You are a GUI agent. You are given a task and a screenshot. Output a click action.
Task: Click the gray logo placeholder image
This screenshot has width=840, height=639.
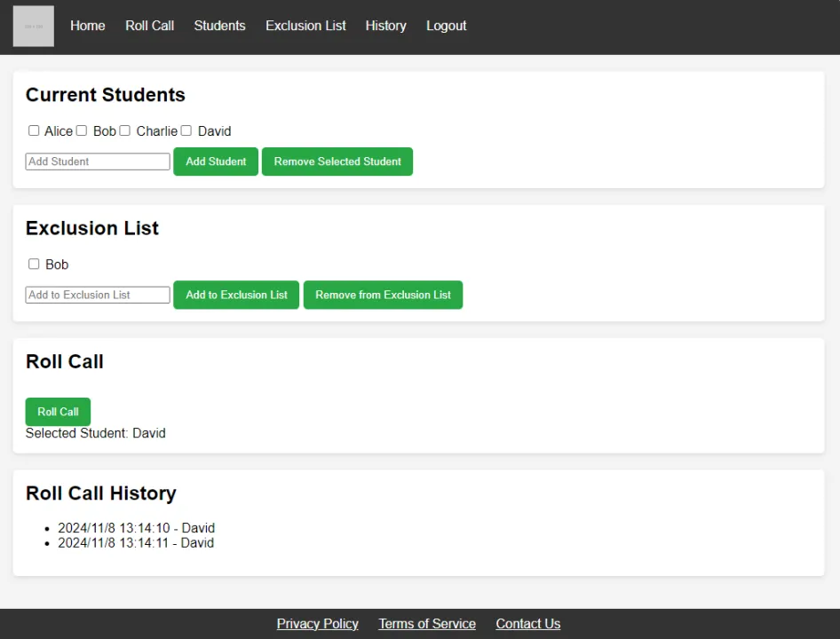(33, 27)
